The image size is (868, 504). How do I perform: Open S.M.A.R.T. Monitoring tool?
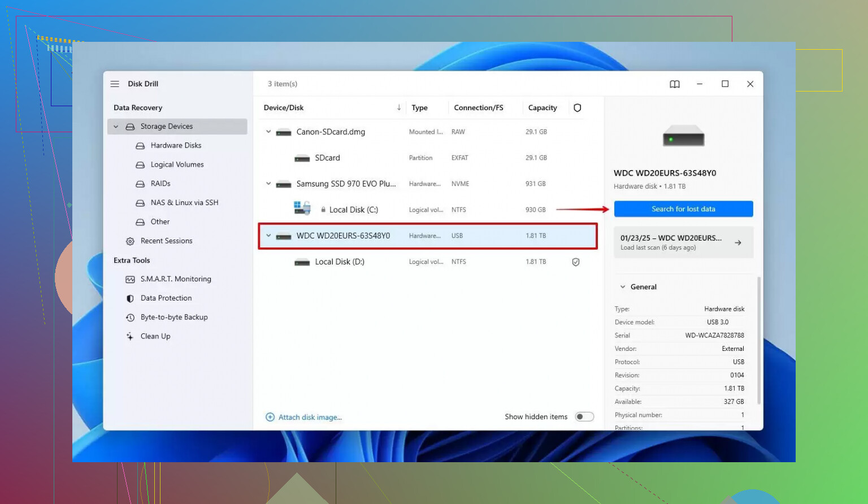point(175,279)
